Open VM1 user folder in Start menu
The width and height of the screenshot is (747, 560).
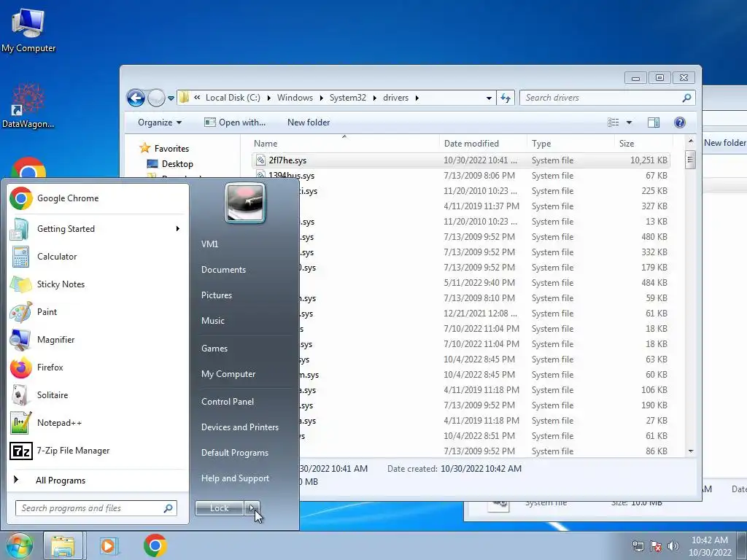coord(209,244)
